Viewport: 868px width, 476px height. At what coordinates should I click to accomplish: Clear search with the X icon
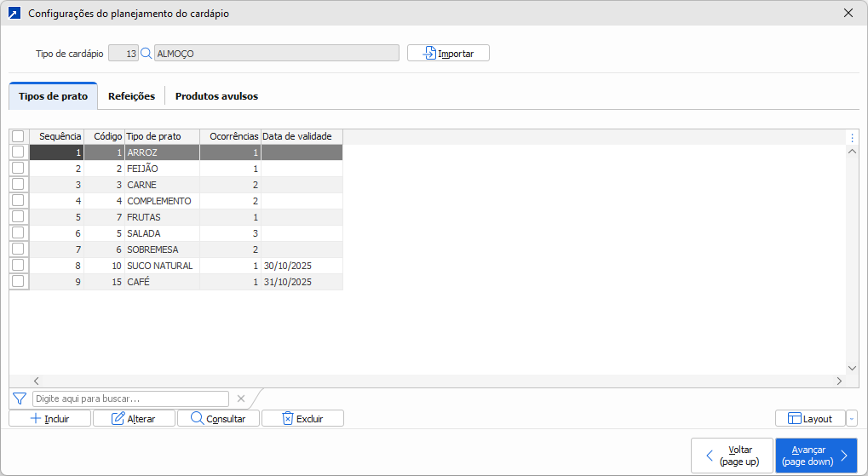[x=241, y=399]
